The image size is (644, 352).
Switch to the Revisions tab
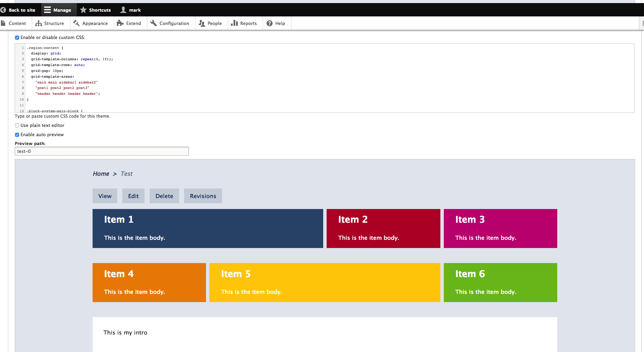(x=203, y=196)
